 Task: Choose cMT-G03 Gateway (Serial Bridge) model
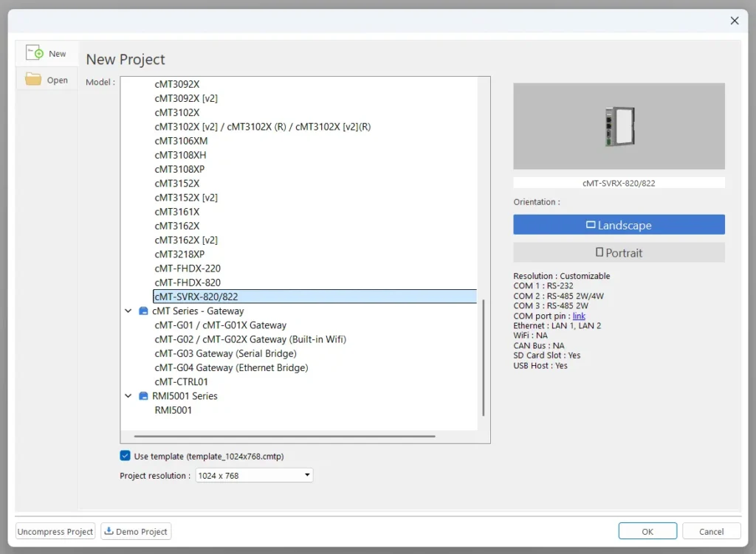[x=225, y=353]
